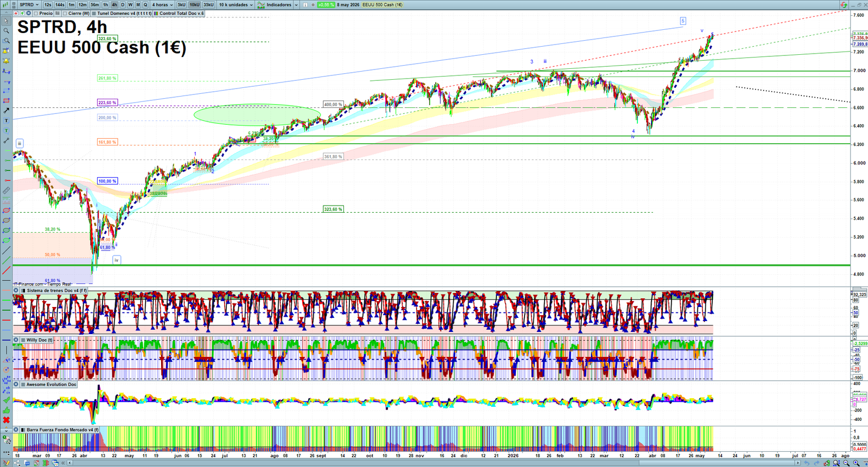Select the magnifier zoom tool

pyautogui.click(x=7, y=30)
